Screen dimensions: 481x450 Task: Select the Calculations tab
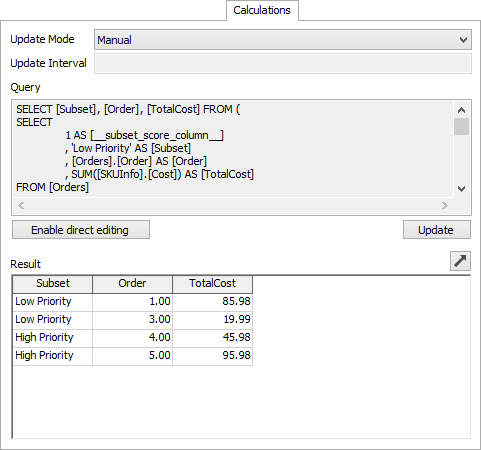262,10
